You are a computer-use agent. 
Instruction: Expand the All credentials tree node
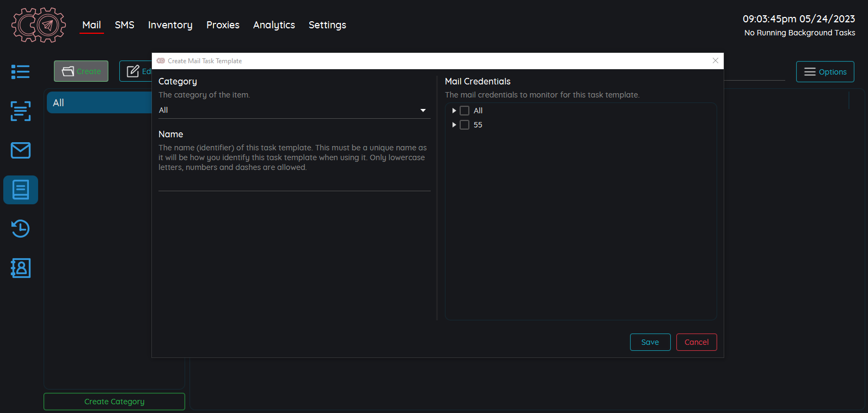point(454,111)
